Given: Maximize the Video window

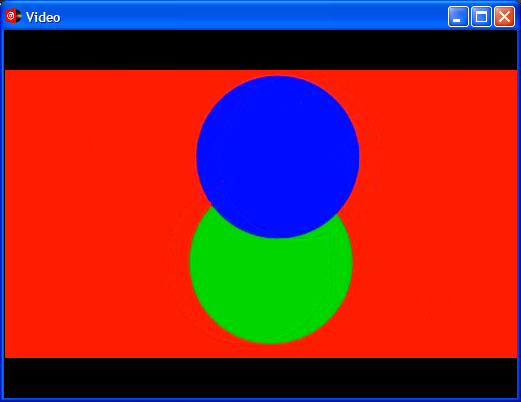Looking at the screenshot, I should (481, 16).
